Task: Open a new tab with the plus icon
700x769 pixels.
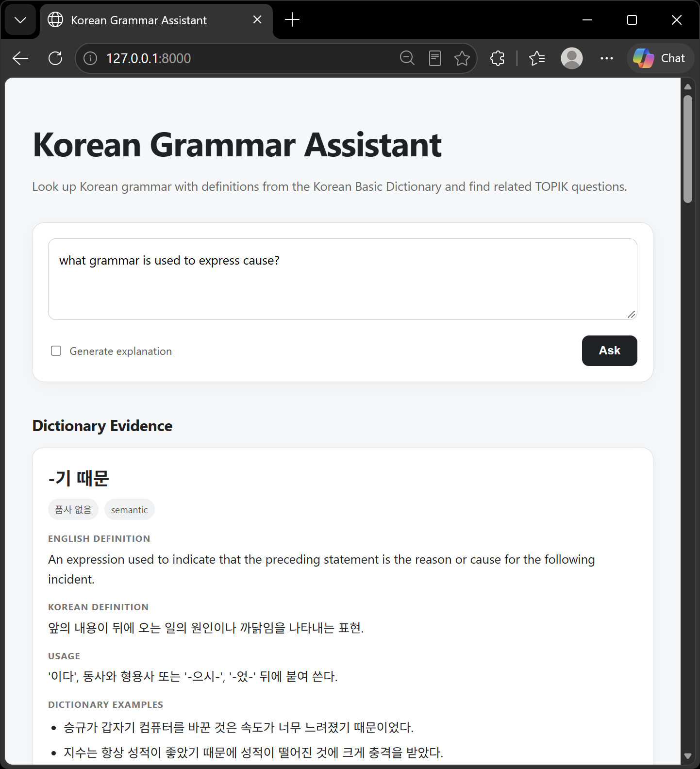Action: (292, 20)
